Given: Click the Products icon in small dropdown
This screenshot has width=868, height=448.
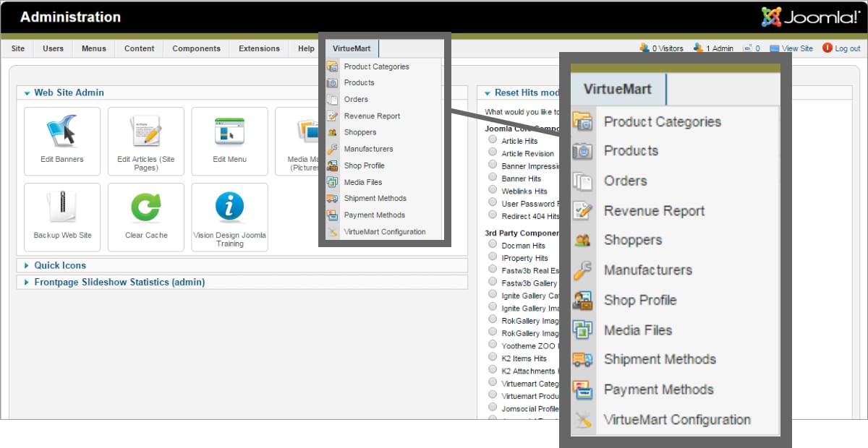Looking at the screenshot, I should [x=332, y=83].
